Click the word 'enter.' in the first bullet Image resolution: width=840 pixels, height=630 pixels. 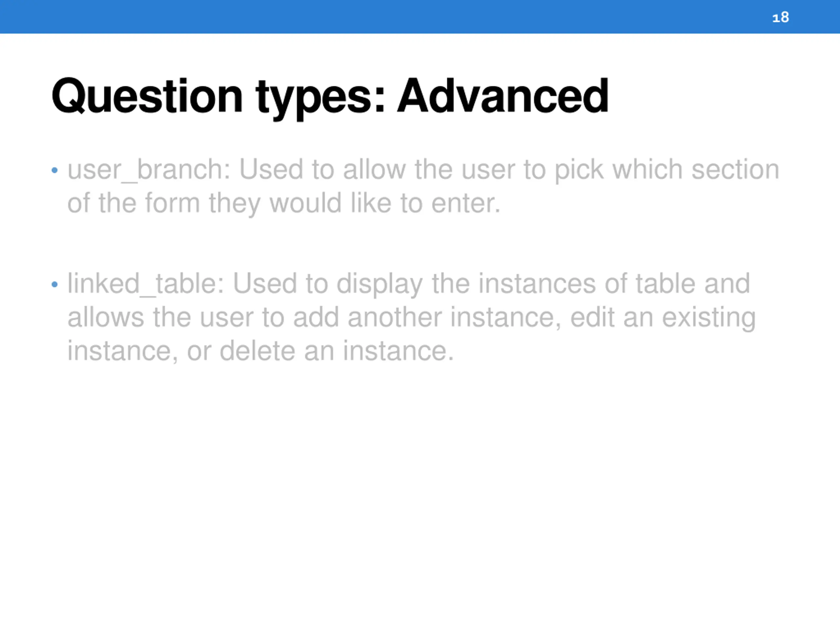pyautogui.click(x=466, y=203)
